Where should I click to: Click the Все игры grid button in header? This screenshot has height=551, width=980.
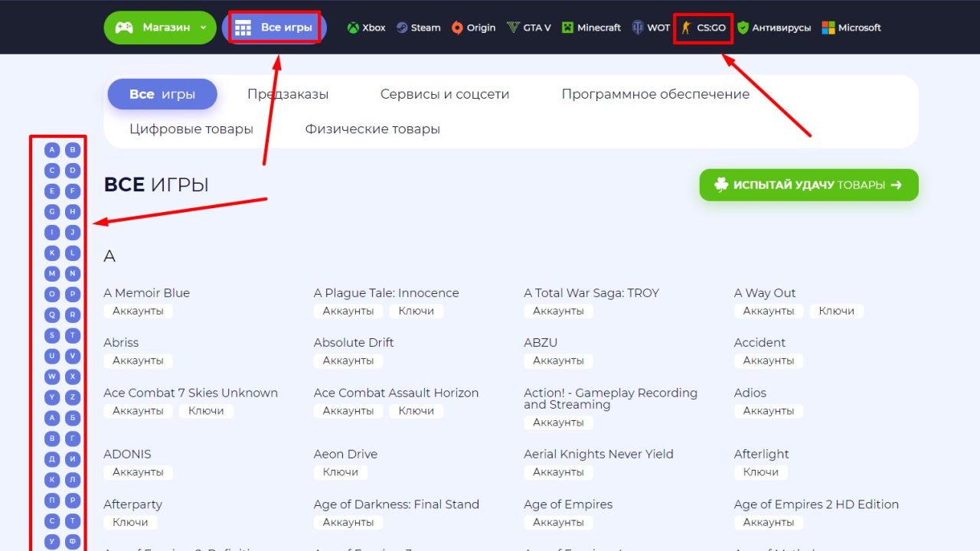pos(275,28)
